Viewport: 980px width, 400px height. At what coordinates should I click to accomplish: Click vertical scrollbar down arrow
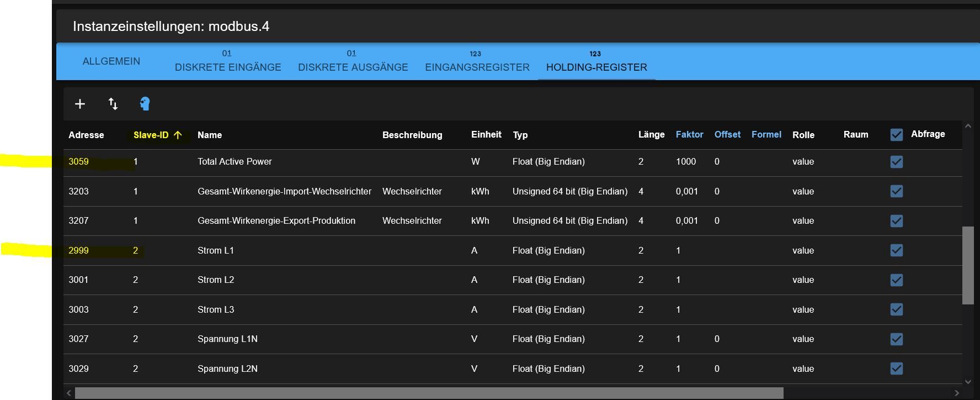click(x=968, y=381)
